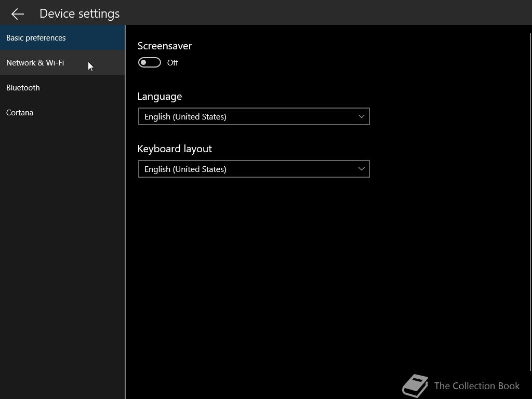Open Basic preferences section
The height and width of the screenshot is (399, 532).
(62, 37)
